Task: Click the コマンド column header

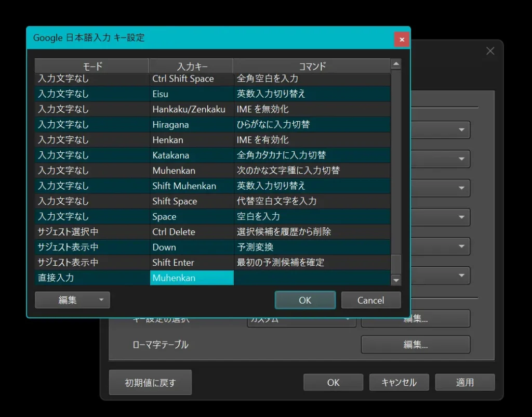Action: click(x=312, y=66)
